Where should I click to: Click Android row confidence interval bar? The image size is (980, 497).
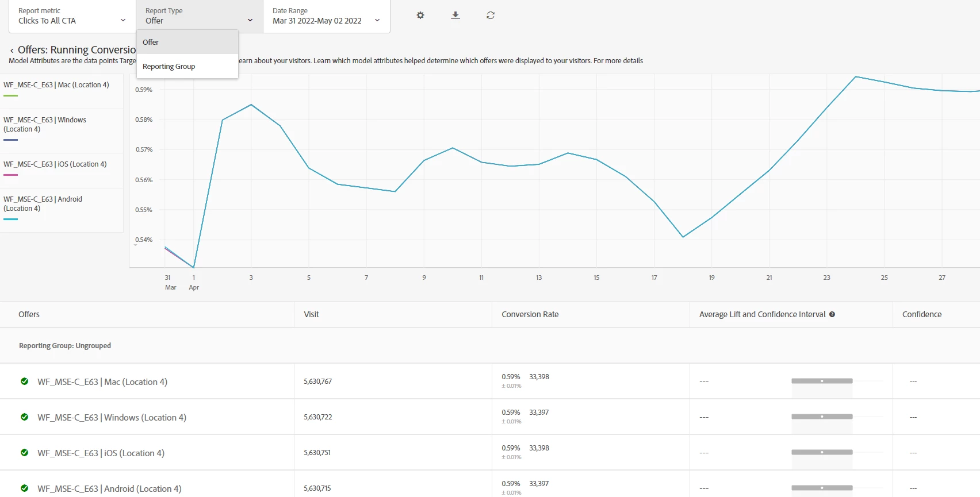pyautogui.click(x=822, y=488)
